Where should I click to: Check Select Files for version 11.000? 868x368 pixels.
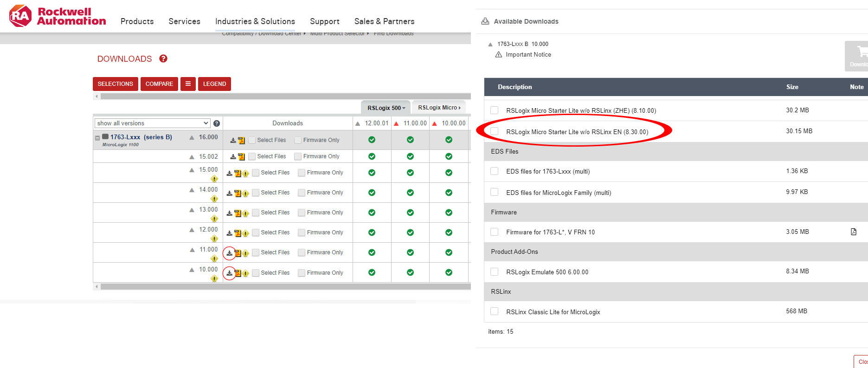point(256,252)
